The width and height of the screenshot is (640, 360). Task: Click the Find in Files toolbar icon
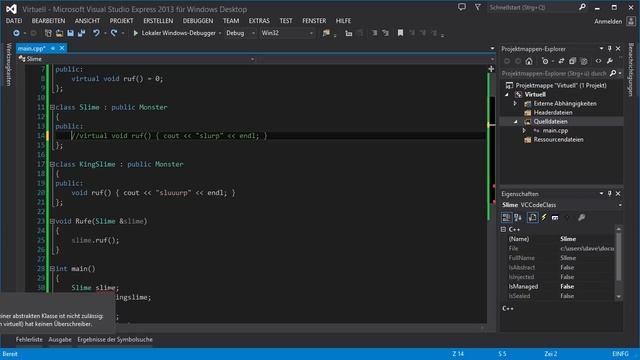(326, 33)
